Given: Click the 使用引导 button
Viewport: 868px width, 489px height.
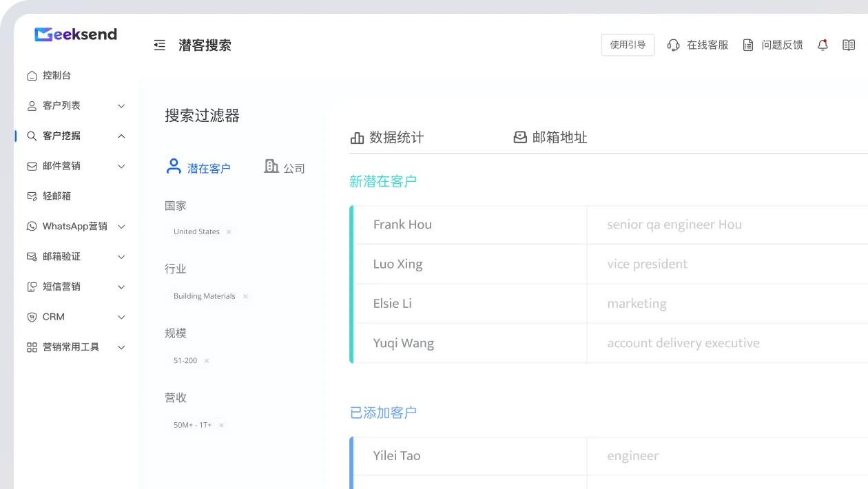Looking at the screenshot, I should (x=628, y=45).
